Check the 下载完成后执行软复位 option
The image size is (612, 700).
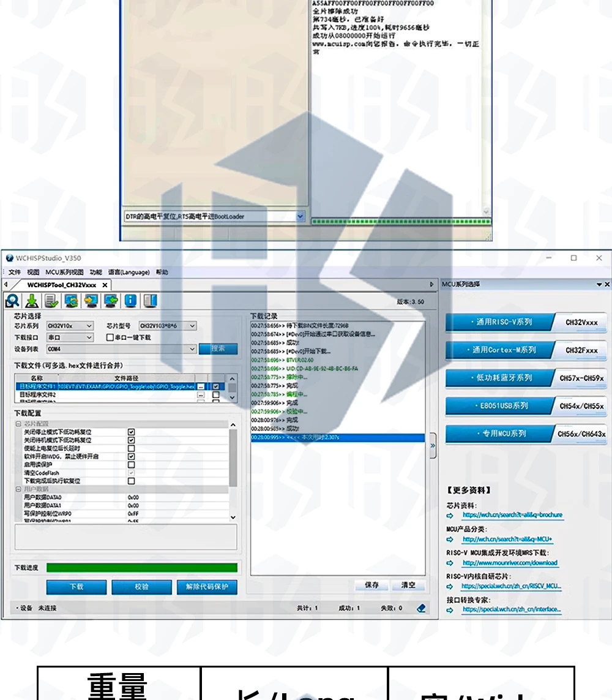(x=131, y=481)
